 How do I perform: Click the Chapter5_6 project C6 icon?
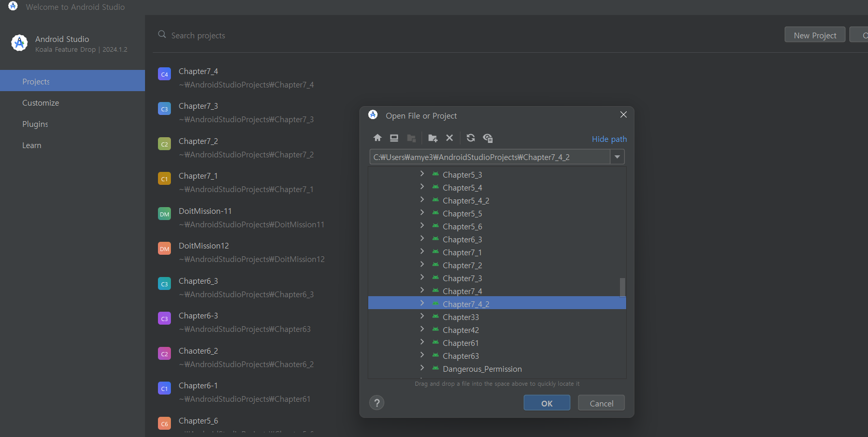pyautogui.click(x=164, y=424)
